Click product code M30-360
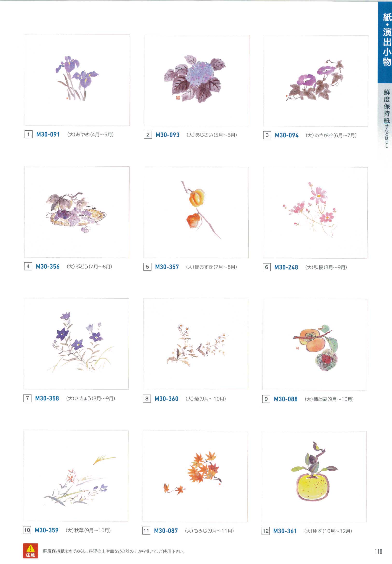392x564 pixels. [166, 399]
